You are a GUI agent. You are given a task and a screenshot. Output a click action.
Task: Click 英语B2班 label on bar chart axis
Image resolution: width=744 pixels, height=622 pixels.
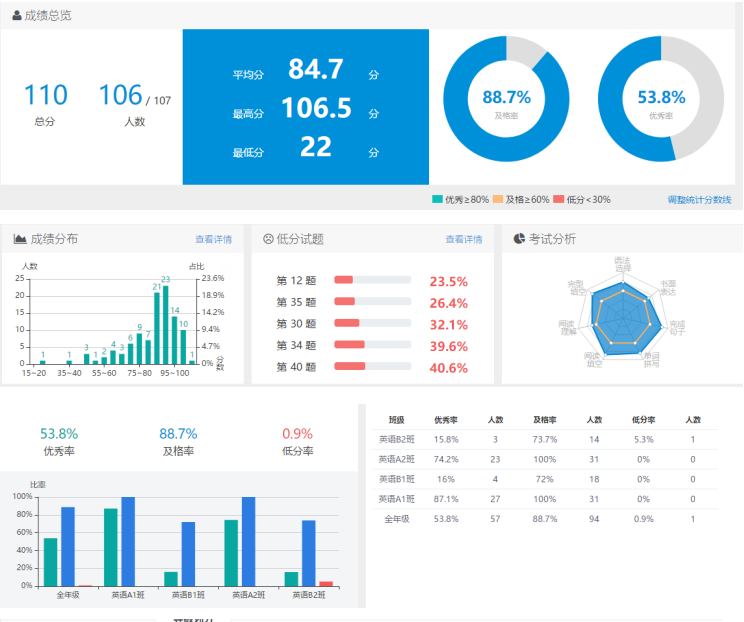[x=309, y=595]
